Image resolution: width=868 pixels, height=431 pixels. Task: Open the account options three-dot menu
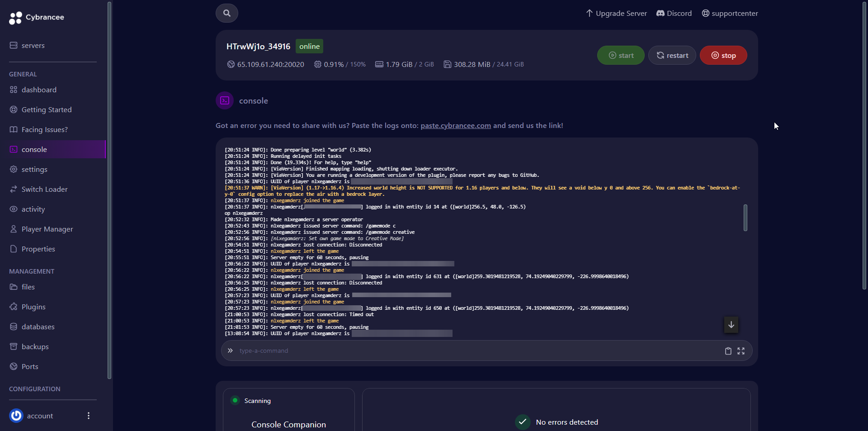pos(89,416)
